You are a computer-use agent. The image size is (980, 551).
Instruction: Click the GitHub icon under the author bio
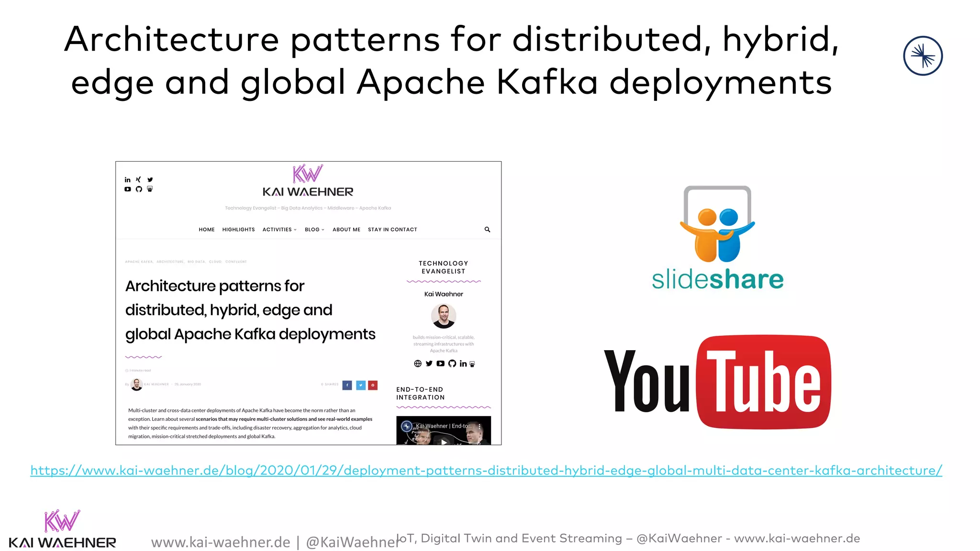[452, 364]
